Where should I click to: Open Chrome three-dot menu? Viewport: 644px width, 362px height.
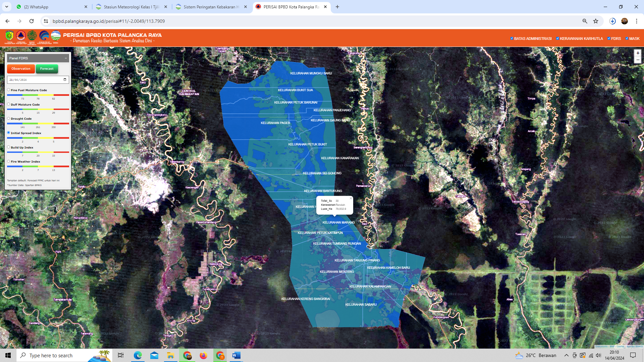[x=637, y=21]
